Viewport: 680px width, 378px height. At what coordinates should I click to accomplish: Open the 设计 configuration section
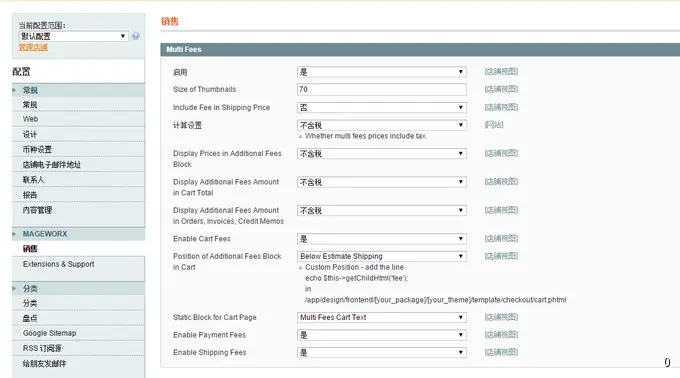point(78,134)
